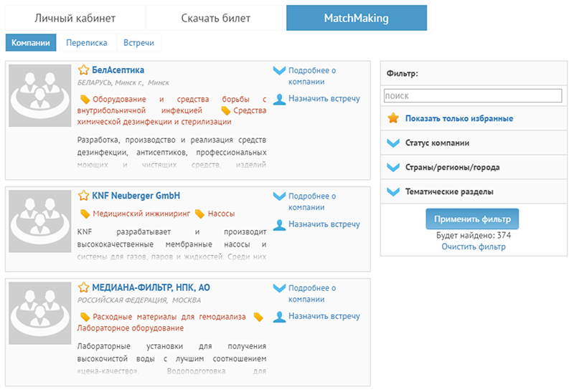Expand Страны/регионы/города filter section
The width and height of the screenshot is (574, 392).
452,167
